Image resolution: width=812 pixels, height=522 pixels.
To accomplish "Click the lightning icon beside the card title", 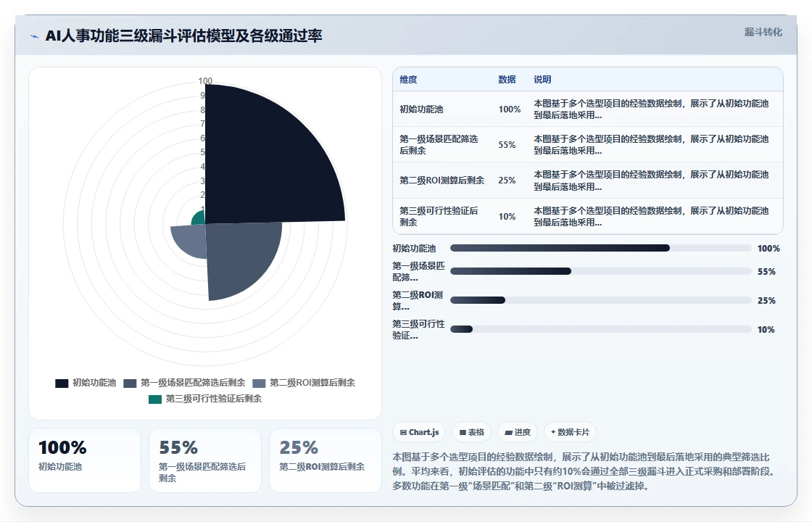I will pyautogui.click(x=35, y=36).
